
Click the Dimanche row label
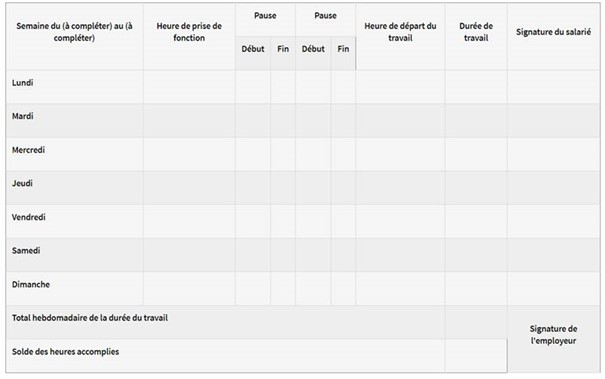click(31, 284)
